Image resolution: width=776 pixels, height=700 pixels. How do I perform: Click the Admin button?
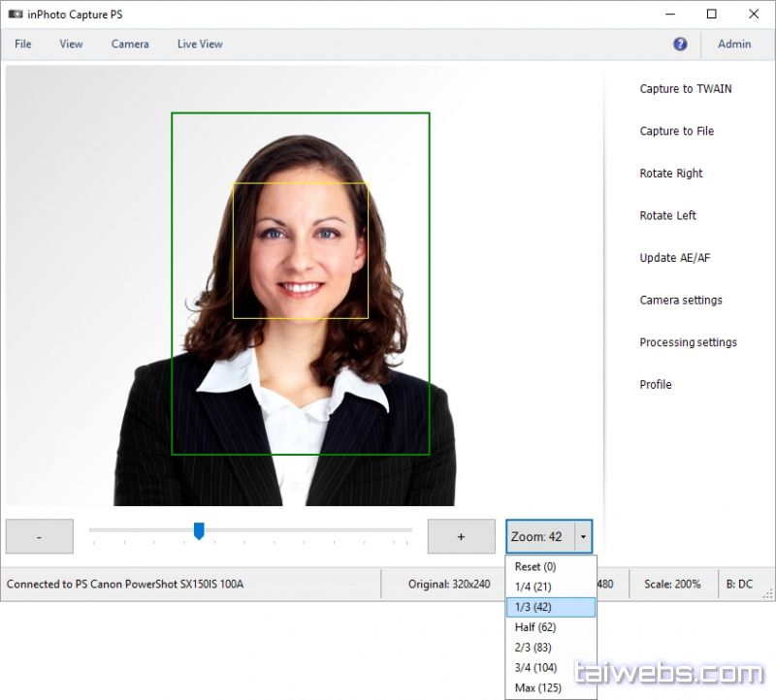pyautogui.click(x=734, y=44)
